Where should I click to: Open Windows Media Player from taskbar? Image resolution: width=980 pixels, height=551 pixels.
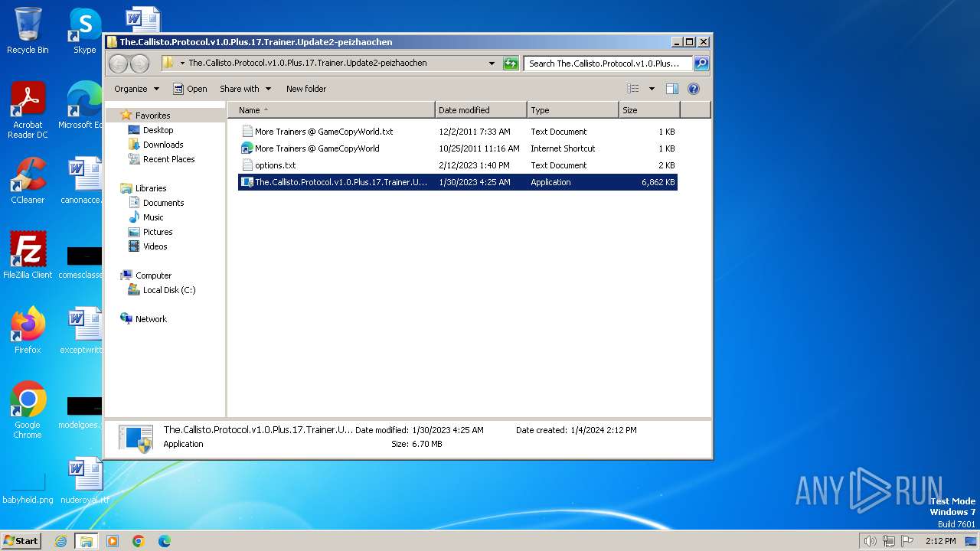coord(113,541)
